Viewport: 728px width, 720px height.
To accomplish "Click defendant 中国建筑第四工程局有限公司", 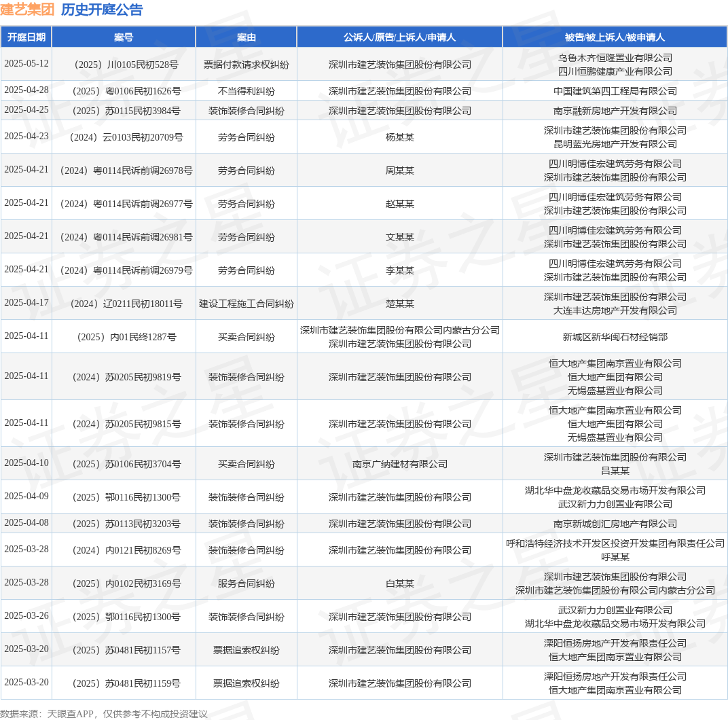I will tap(615, 91).
